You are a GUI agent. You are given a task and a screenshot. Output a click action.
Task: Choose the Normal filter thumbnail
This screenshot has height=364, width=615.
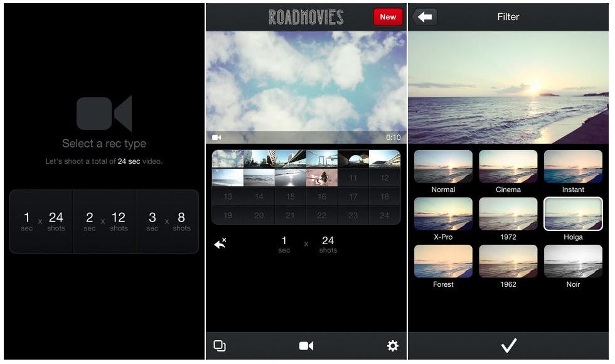click(443, 167)
